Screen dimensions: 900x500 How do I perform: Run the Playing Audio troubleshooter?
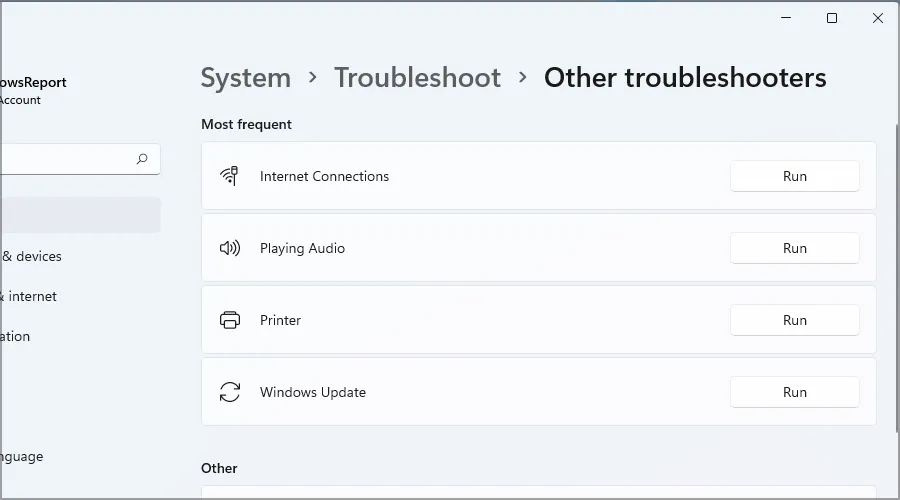coord(794,248)
